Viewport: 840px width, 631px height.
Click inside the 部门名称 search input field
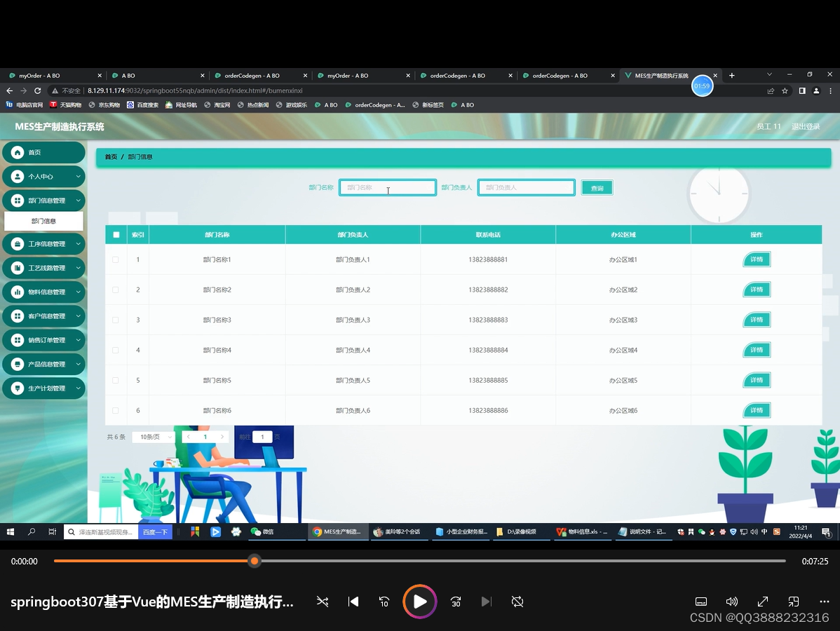(x=387, y=187)
